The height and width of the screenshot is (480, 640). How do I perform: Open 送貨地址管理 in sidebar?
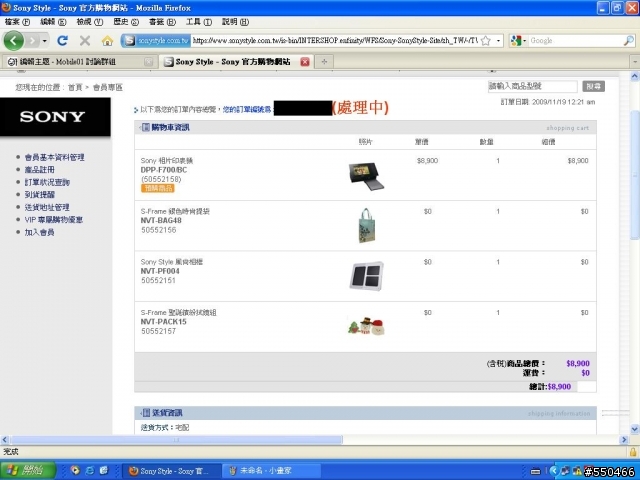[47, 207]
